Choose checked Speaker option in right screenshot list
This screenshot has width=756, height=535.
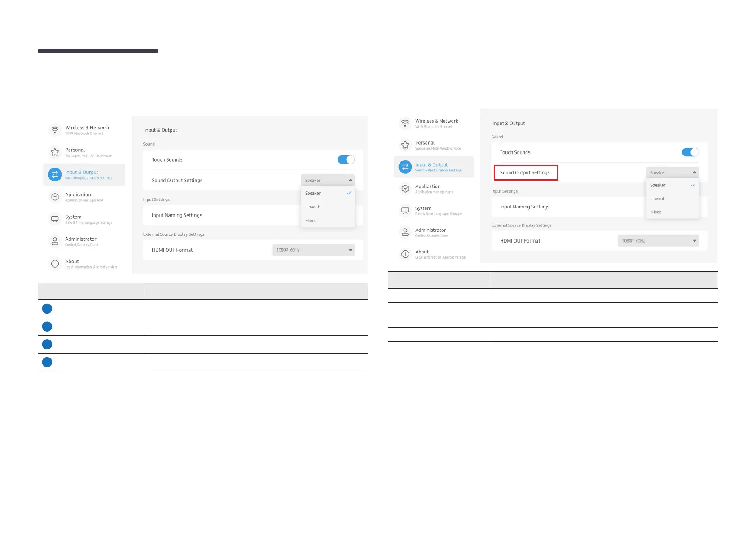click(672, 185)
